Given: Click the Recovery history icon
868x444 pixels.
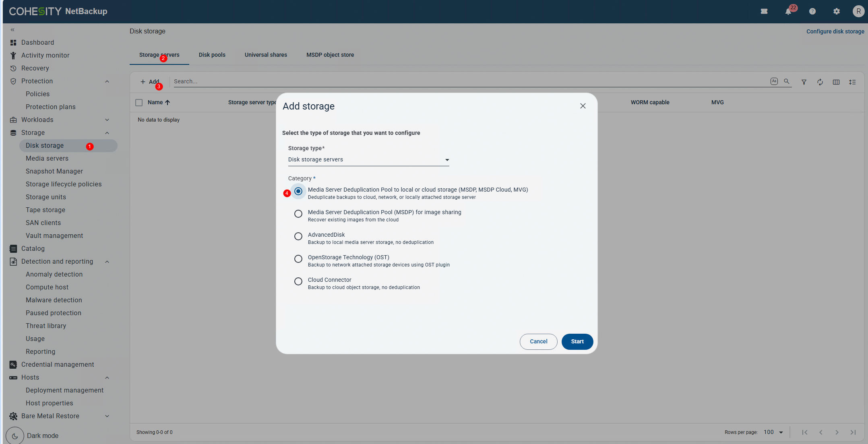Looking at the screenshot, I should [13, 68].
